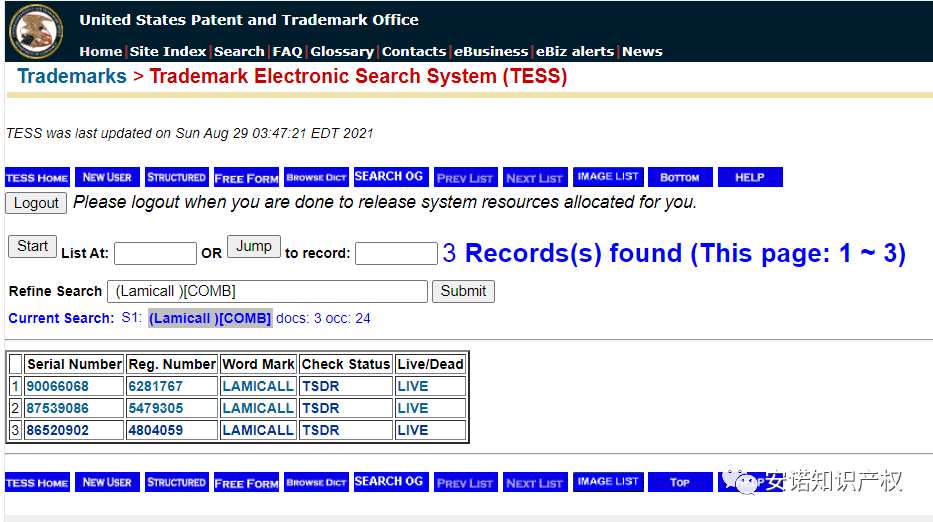The height and width of the screenshot is (522, 933).
Task: Focus the List At input field
Action: coord(155,253)
